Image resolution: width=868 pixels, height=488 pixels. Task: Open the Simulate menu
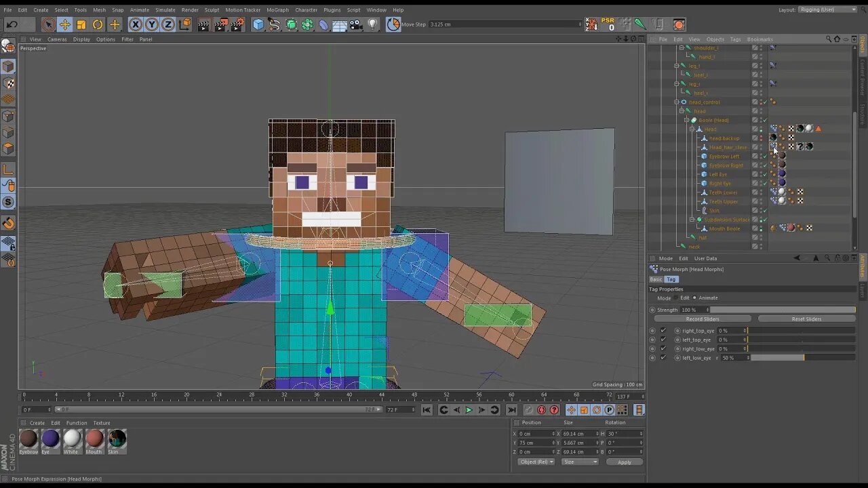tap(165, 9)
